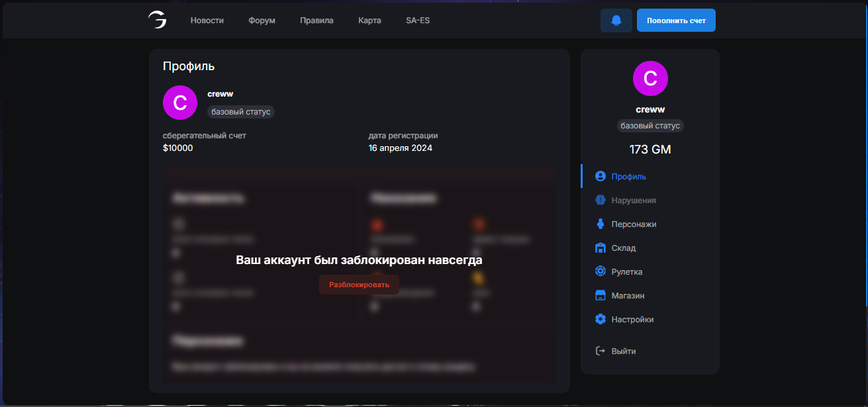
Task: Click the Профиль user icon in sidebar
Action: pyautogui.click(x=601, y=177)
